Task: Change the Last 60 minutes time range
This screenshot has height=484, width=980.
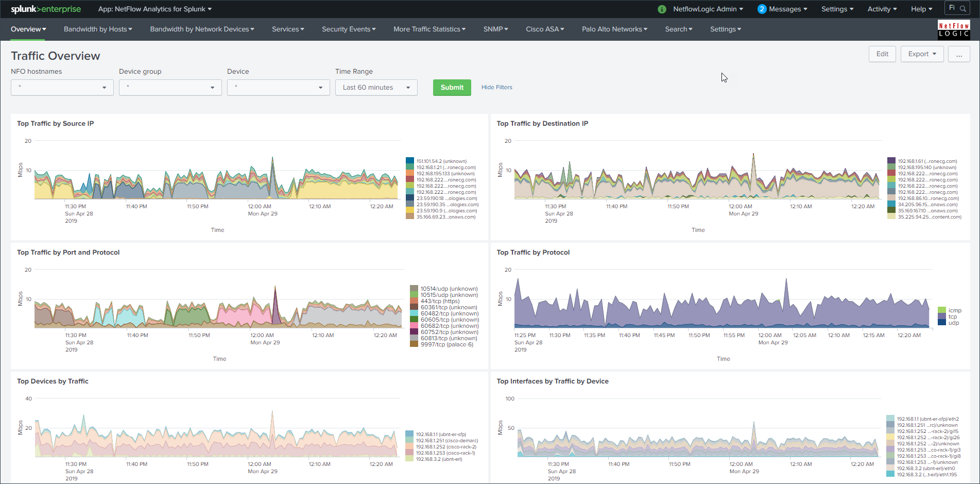Action: pyautogui.click(x=376, y=88)
